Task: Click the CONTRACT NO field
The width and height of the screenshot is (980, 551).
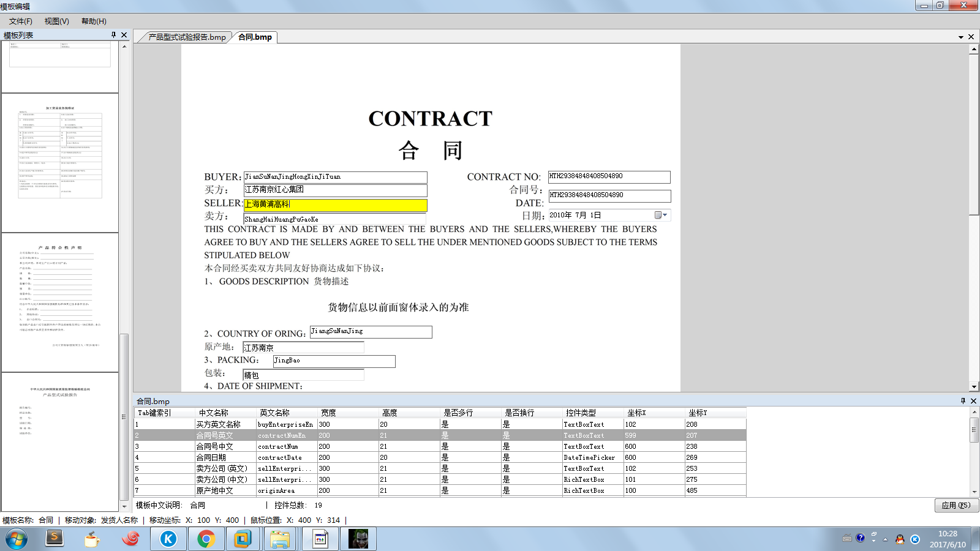Action: pyautogui.click(x=609, y=177)
